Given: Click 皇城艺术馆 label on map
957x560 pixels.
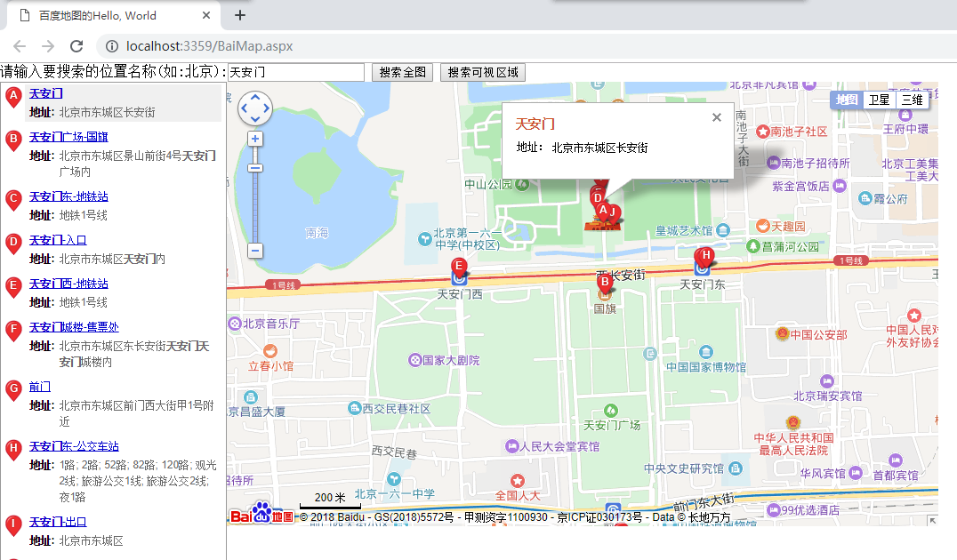Looking at the screenshot, I should click(x=684, y=231).
